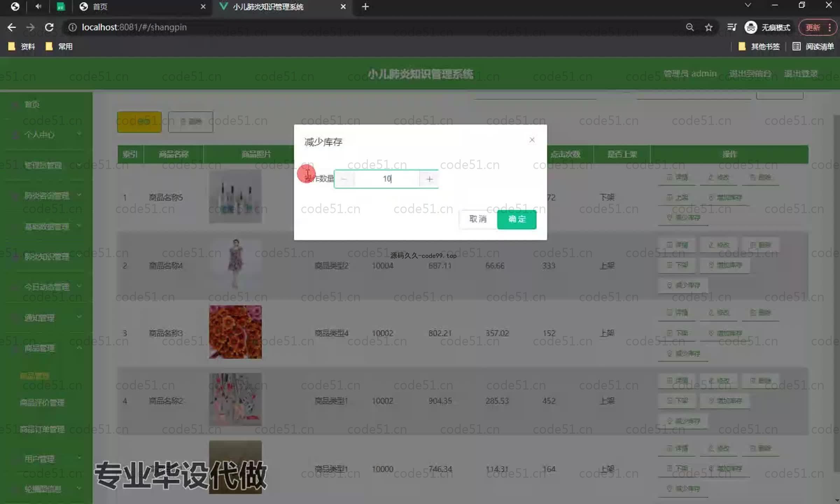840x504 pixels.
Task: Expand the 用户管理 sidebar menu
Action: click(46, 458)
